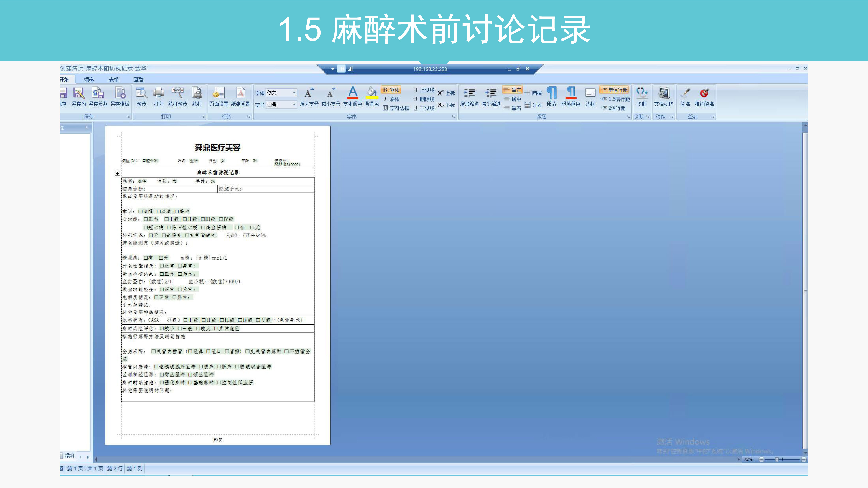Viewport: 868px width, 488px height.
Task: Apply 下划线 underline
Action: (x=424, y=108)
